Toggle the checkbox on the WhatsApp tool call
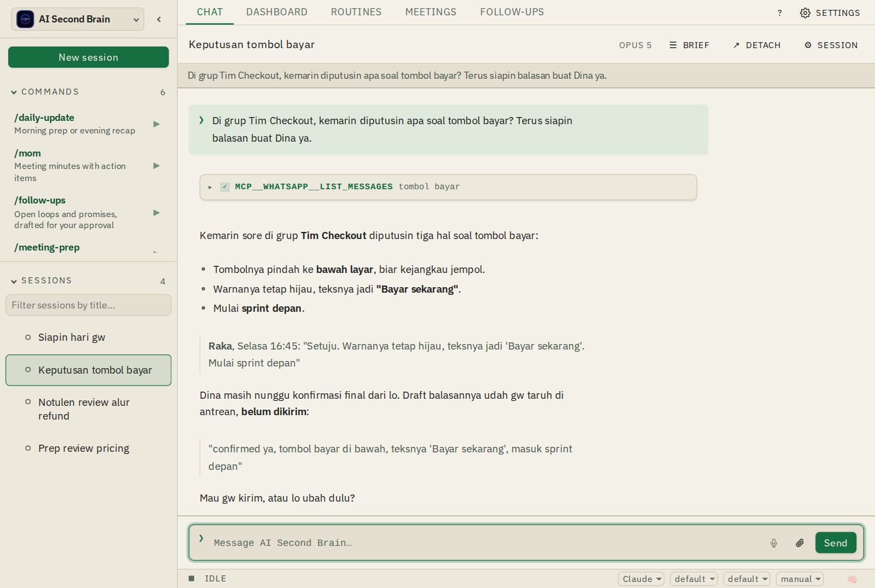 (x=225, y=187)
